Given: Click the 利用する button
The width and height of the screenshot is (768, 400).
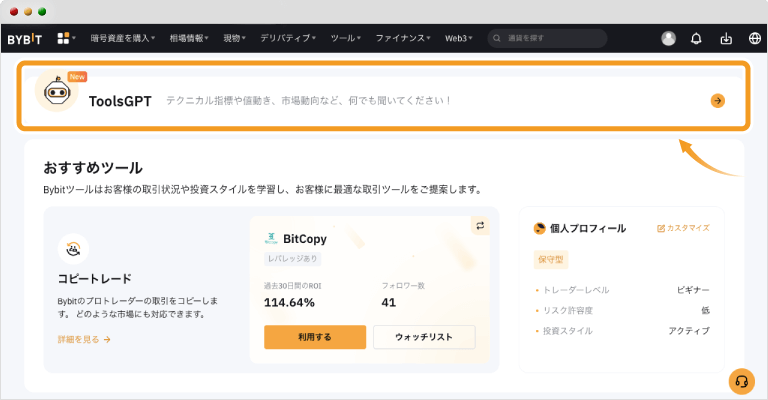Looking at the screenshot, I should [x=315, y=337].
